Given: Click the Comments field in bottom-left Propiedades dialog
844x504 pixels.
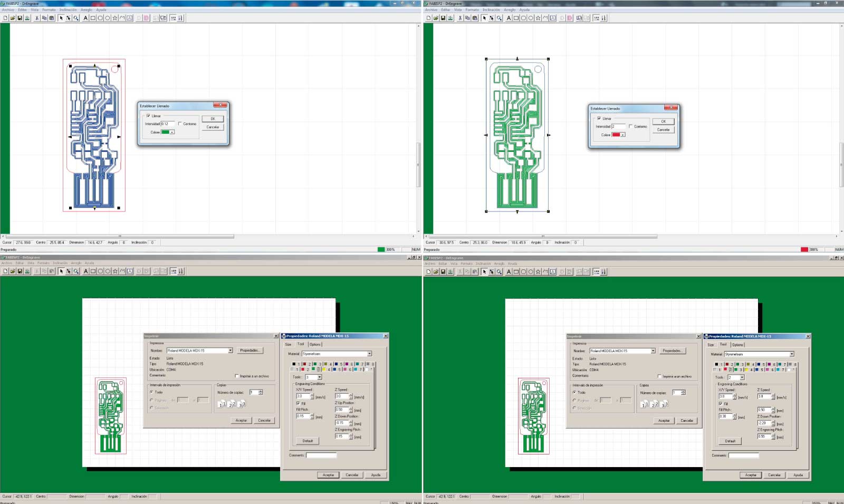Looking at the screenshot, I should coord(321,455).
